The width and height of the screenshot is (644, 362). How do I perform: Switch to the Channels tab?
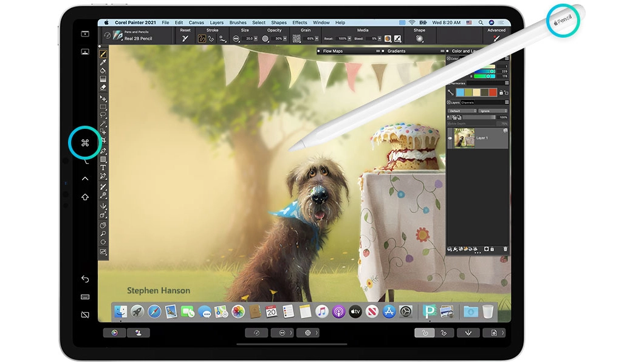467,103
